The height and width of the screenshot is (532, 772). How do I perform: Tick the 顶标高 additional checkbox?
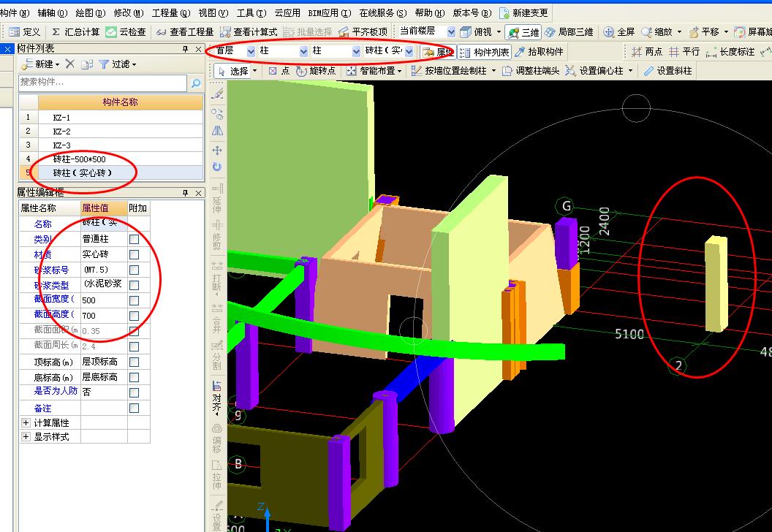click(x=134, y=362)
